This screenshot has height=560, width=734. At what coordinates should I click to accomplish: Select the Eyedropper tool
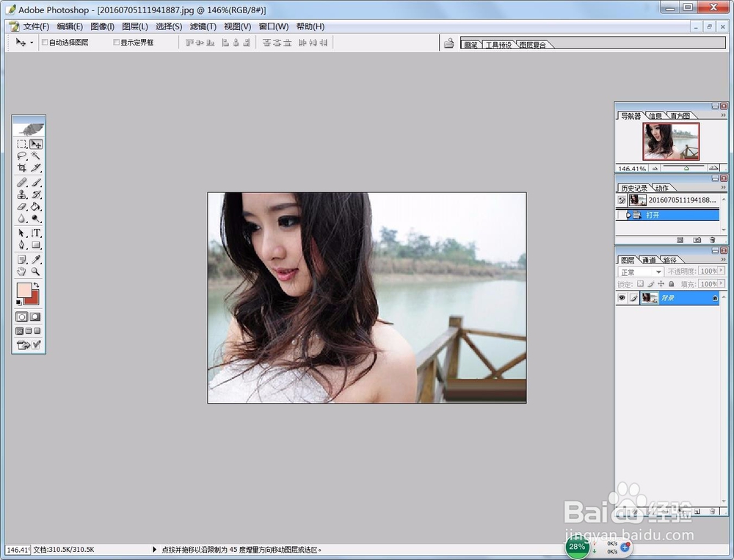[x=36, y=259]
